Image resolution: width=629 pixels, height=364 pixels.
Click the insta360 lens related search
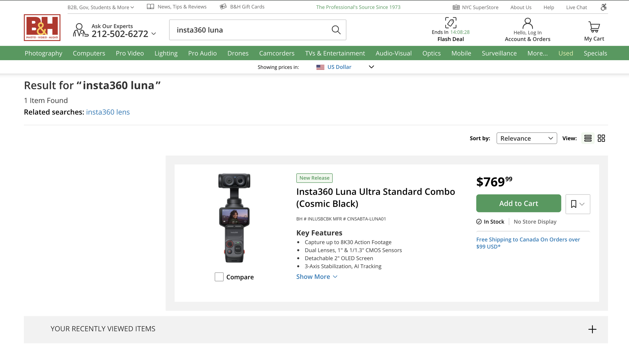point(108,112)
